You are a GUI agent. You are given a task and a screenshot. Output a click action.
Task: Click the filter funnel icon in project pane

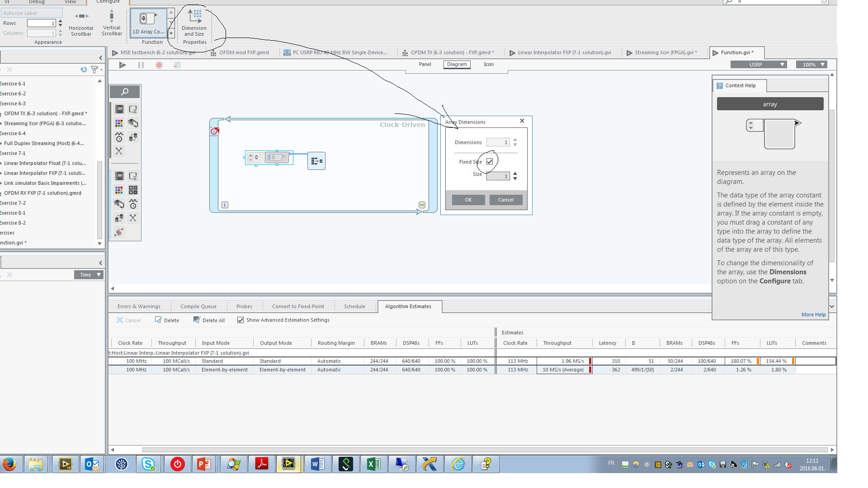point(94,70)
